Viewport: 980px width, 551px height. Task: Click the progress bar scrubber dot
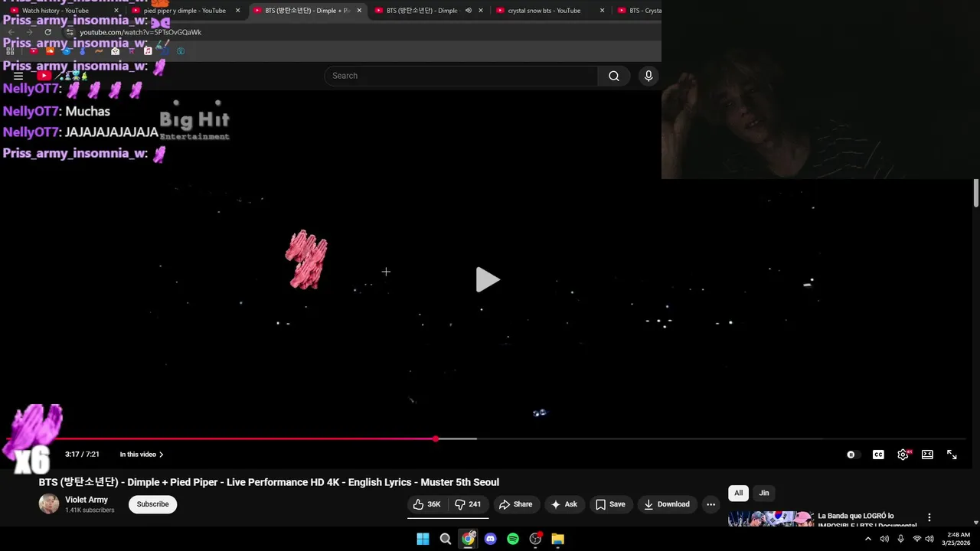point(436,439)
